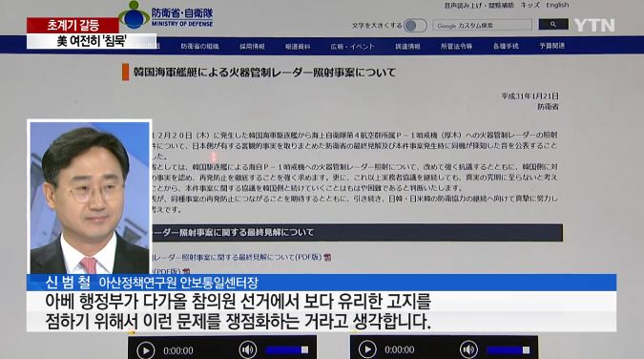Click into the Google custom search field
The height and width of the screenshot is (359, 644).
click(482, 25)
